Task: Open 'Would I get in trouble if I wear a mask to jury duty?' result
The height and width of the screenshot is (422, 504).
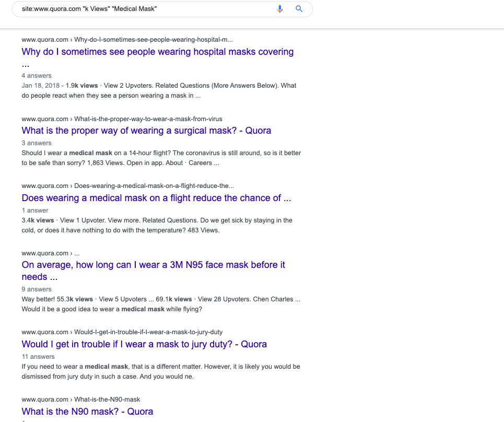Action: [x=144, y=344]
